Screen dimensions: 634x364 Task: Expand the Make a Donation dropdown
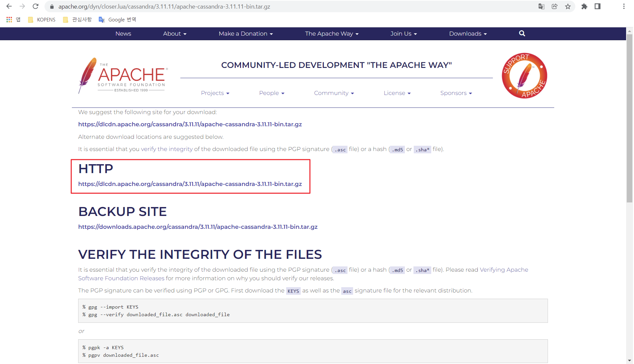click(246, 34)
